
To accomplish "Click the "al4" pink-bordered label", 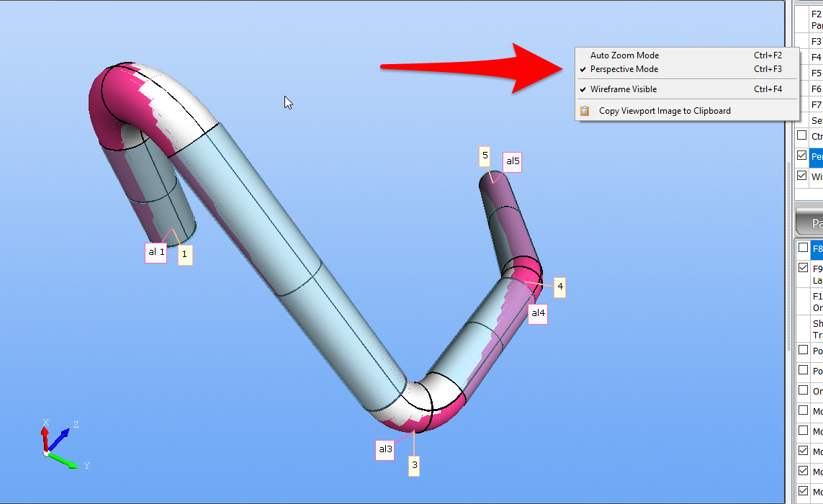I will pos(538,313).
